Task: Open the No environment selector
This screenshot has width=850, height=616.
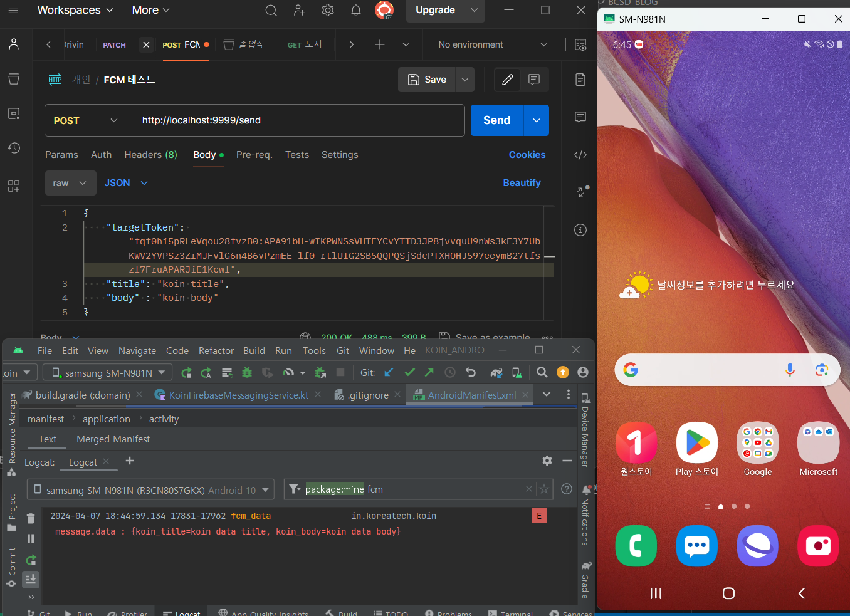Action: [493, 45]
